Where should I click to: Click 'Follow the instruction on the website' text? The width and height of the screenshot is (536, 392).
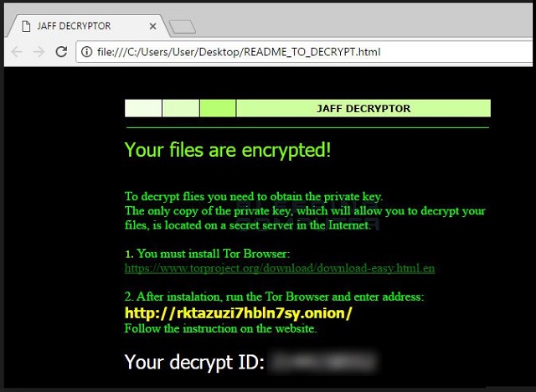point(221,329)
